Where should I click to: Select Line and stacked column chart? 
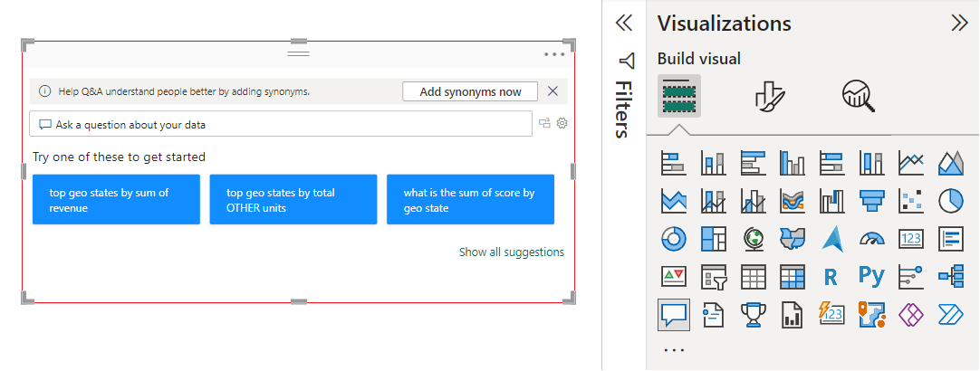[x=713, y=201]
